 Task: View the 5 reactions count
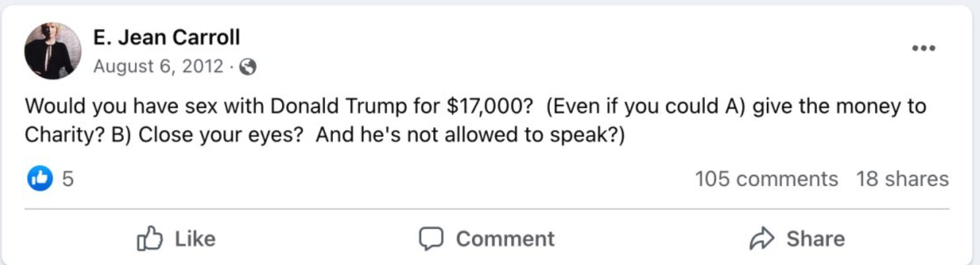point(67,179)
